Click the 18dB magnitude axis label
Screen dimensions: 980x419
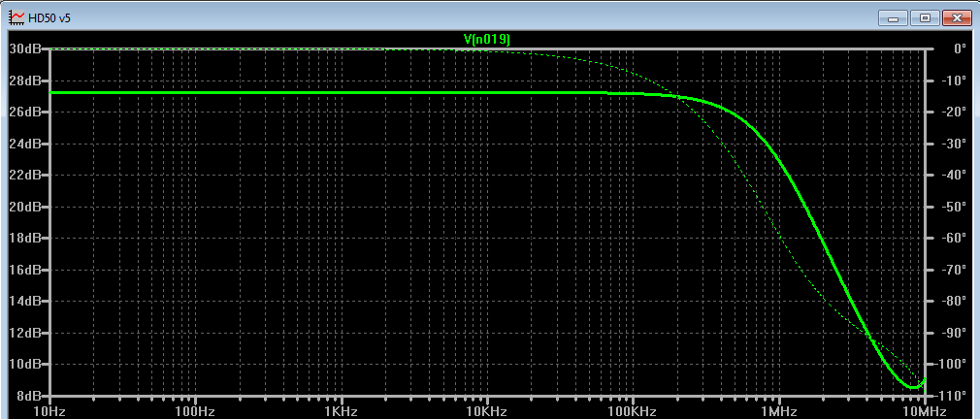pyautogui.click(x=24, y=238)
